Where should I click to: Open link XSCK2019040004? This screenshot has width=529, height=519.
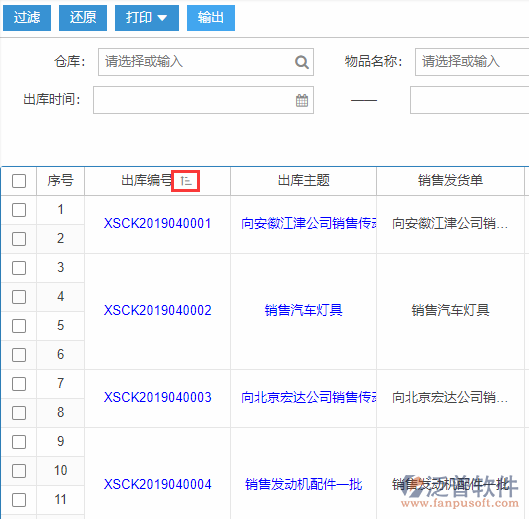click(x=158, y=485)
